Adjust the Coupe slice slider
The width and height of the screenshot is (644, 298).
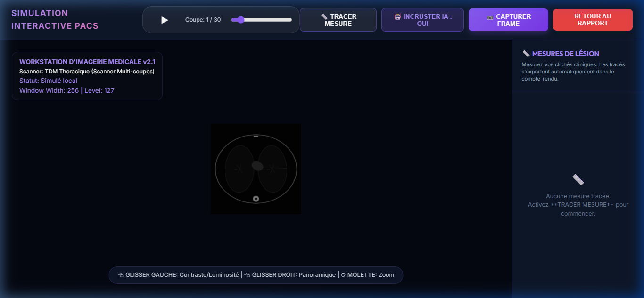(x=262, y=20)
